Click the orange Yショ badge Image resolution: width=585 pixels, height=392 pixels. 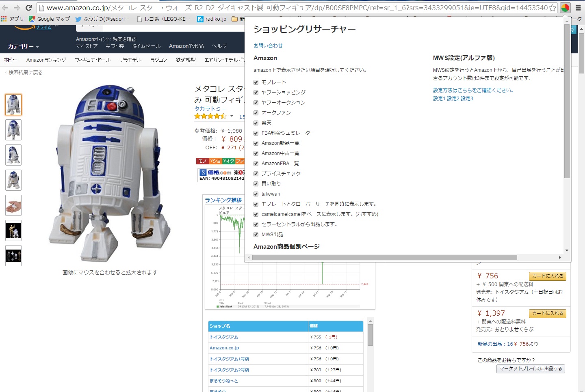coord(215,161)
